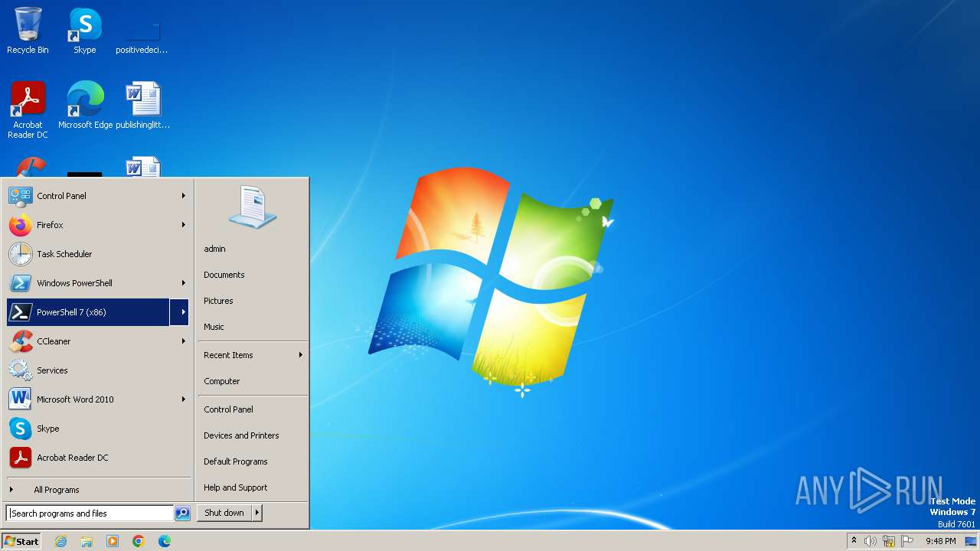
Task: Click the taskbar clock showing 9:48 PM
Action: (940, 541)
